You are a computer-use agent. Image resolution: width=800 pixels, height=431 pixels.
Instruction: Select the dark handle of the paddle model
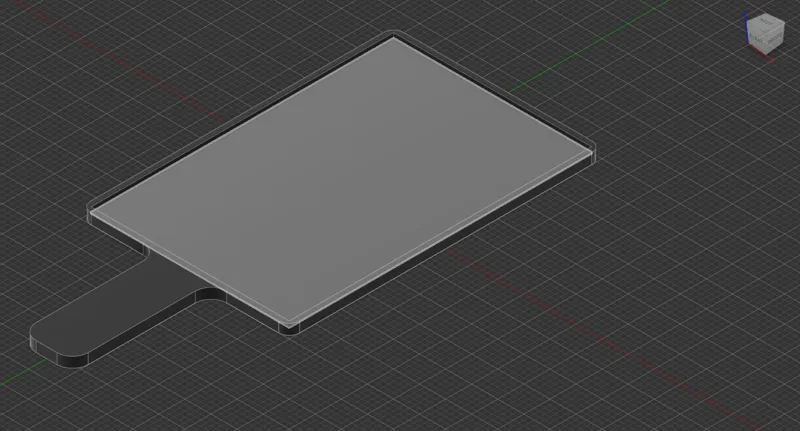point(117,311)
